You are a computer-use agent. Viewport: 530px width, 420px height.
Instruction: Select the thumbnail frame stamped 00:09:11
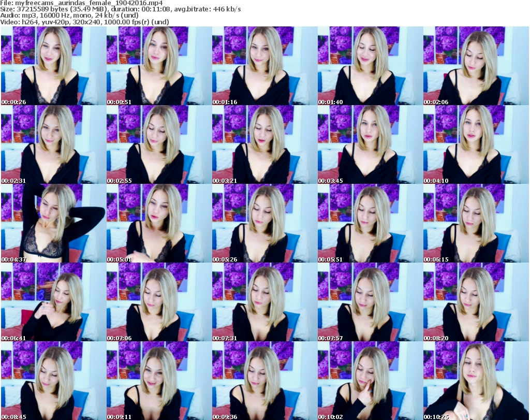(159, 381)
